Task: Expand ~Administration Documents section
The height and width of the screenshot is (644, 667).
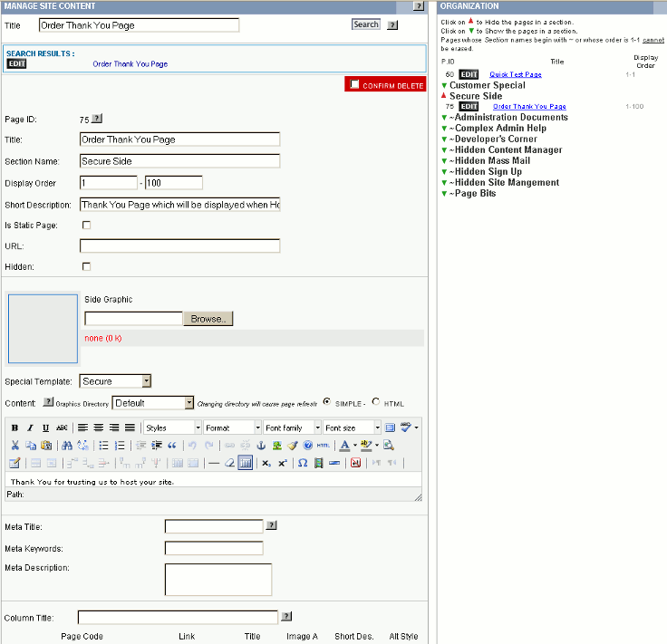Action: pyautogui.click(x=444, y=118)
